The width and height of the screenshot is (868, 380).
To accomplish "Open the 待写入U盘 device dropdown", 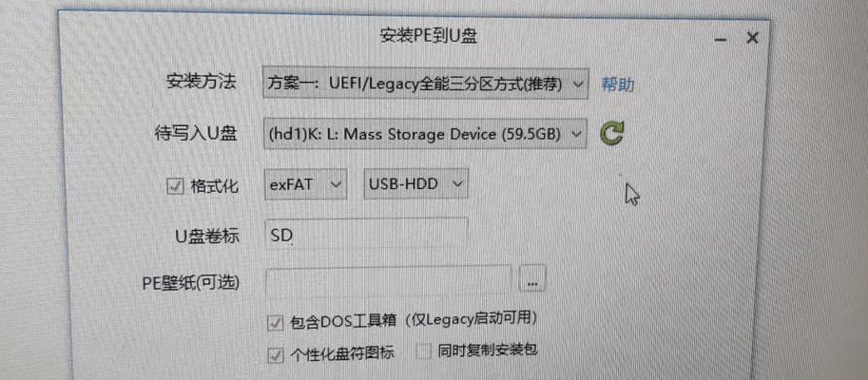I will (425, 133).
